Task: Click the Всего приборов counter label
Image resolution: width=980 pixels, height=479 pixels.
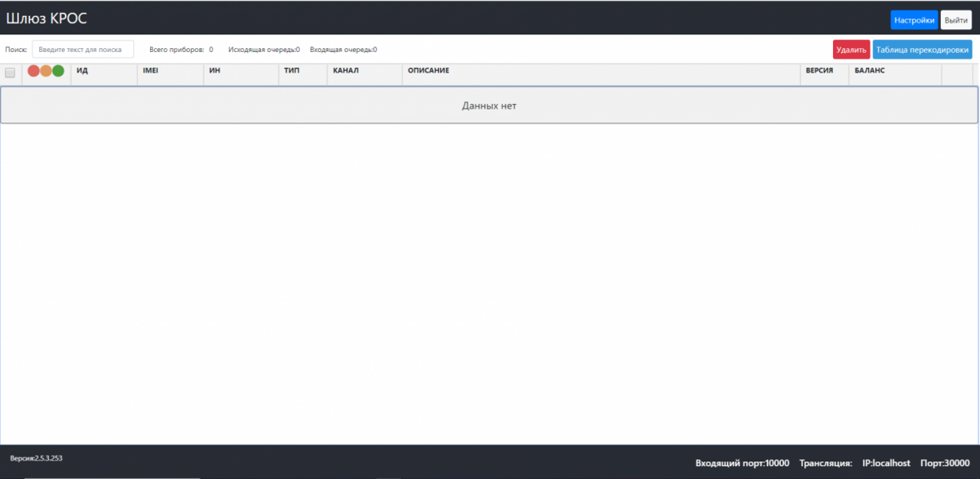Action: point(177,50)
